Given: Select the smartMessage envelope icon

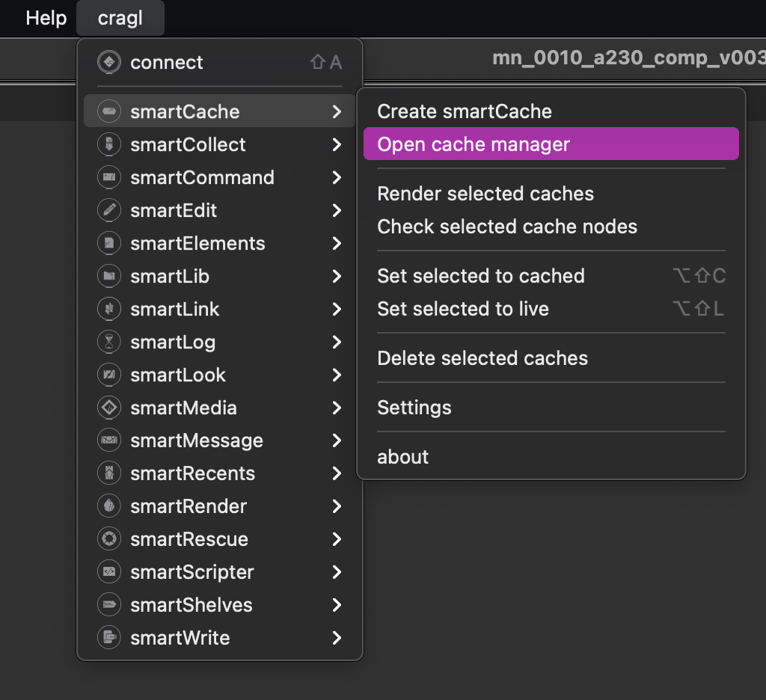Looking at the screenshot, I should (x=109, y=440).
